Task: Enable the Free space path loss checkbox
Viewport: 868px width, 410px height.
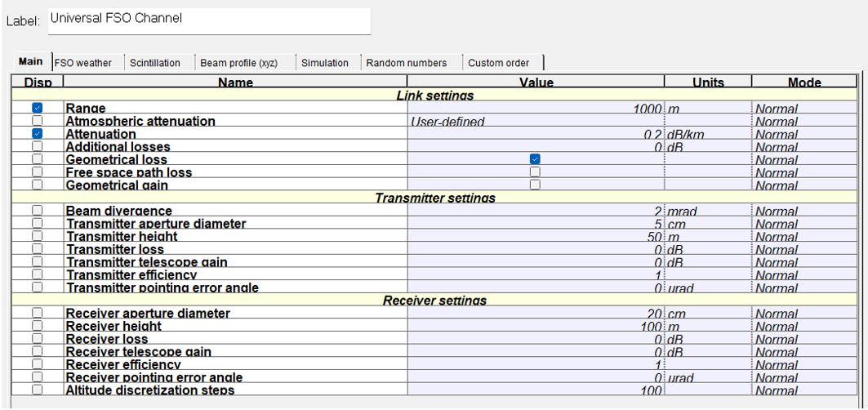Action: pyautogui.click(x=535, y=173)
